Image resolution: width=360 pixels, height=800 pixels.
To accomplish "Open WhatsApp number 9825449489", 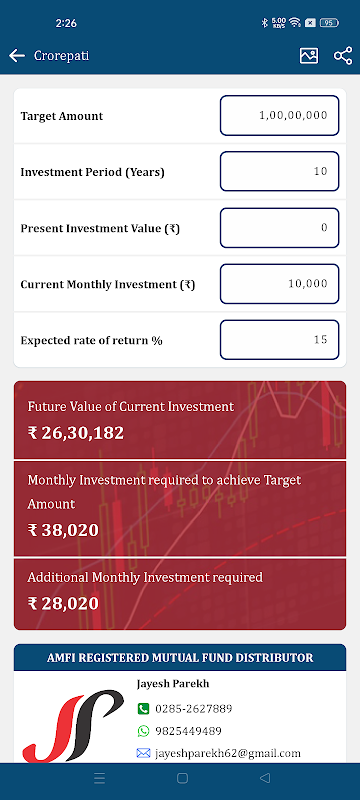I will [x=188, y=731].
